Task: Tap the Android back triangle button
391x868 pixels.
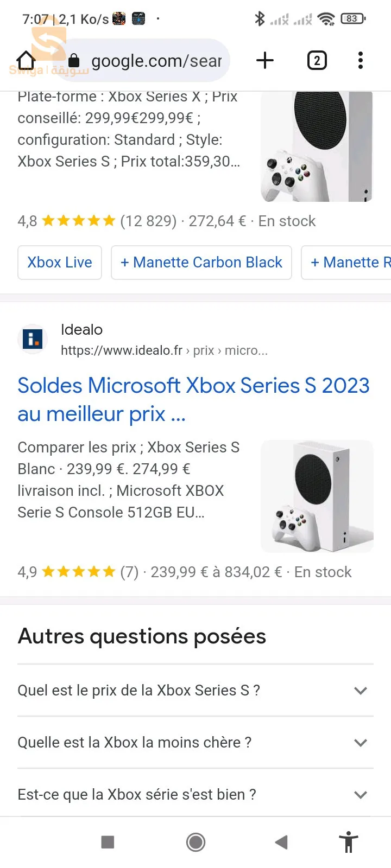Action: tap(281, 842)
